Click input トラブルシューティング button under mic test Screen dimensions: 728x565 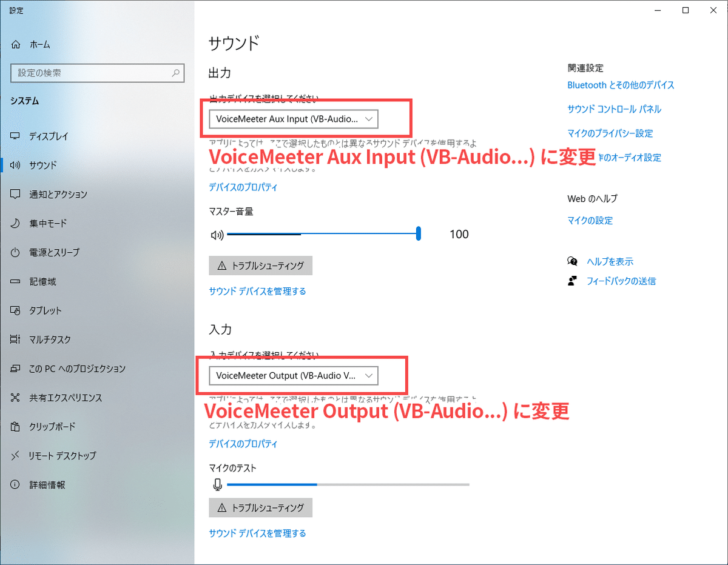[260, 507]
